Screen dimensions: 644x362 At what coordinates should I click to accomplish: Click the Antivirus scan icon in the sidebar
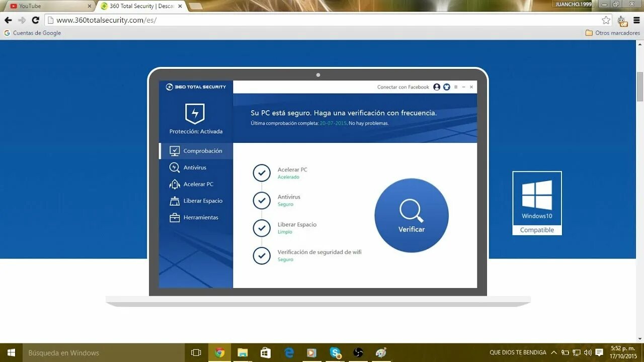[175, 167]
